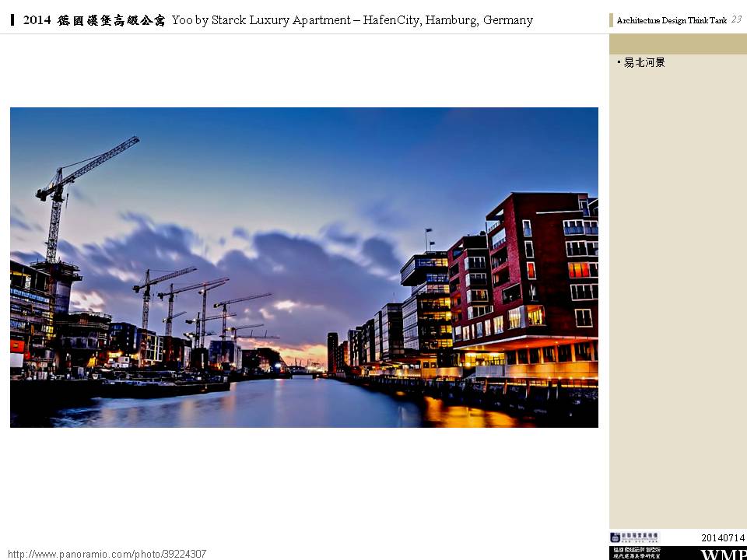The width and height of the screenshot is (747, 560).
Task: Click page number 23 in header
Action: (736, 19)
